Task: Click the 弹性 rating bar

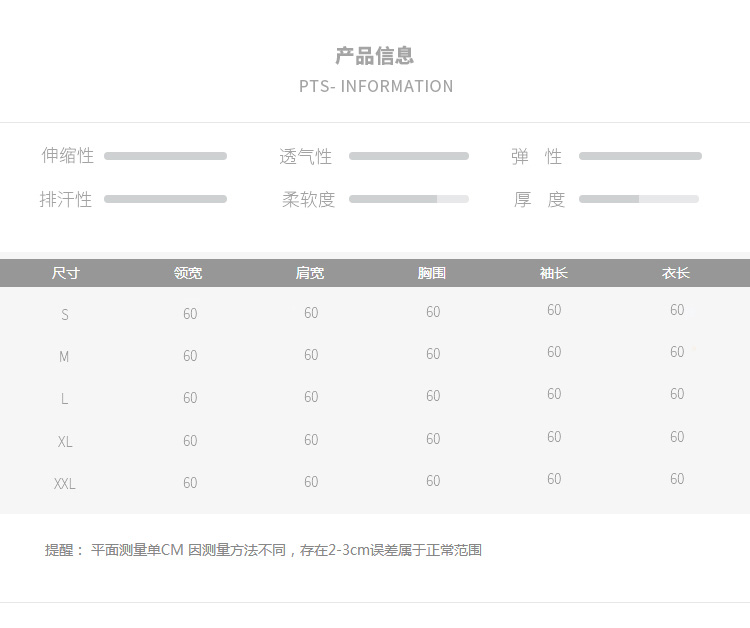Action: coord(640,156)
